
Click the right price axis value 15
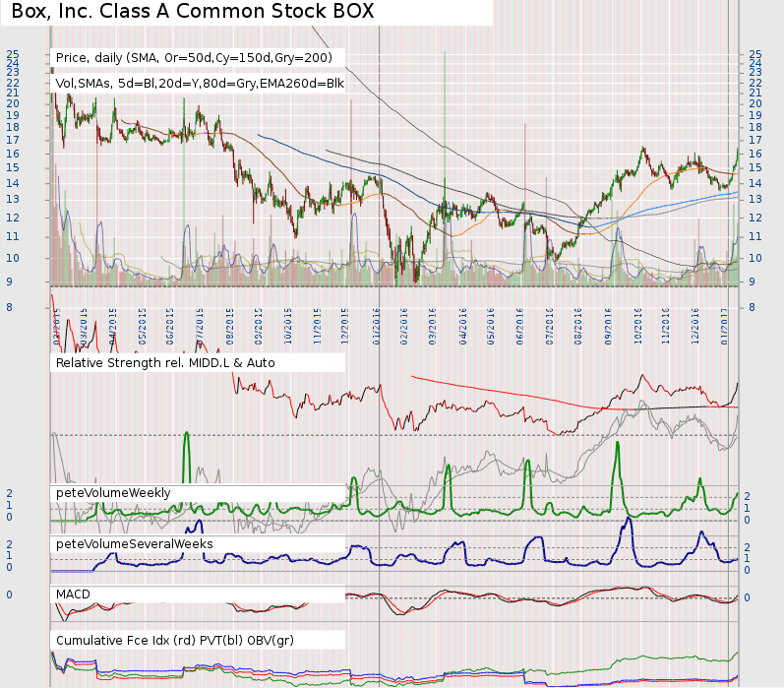pos(755,167)
